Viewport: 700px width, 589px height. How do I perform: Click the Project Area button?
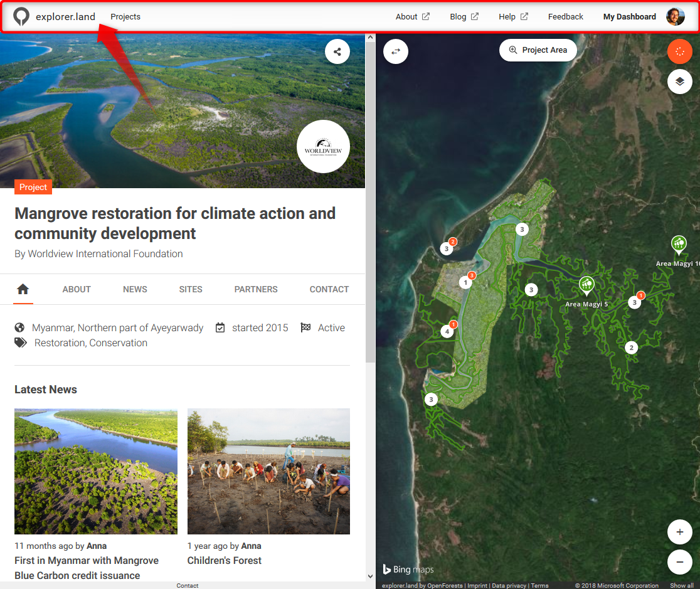pos(538,50)
